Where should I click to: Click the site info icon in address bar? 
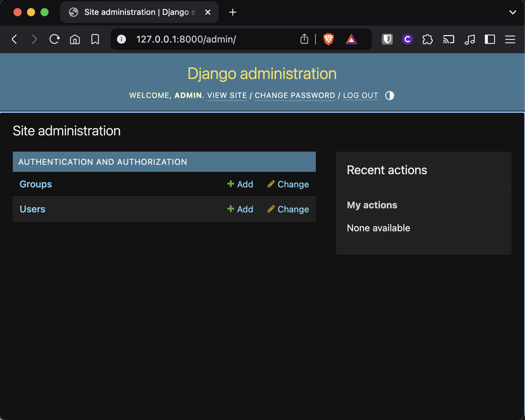click(121, 39)
